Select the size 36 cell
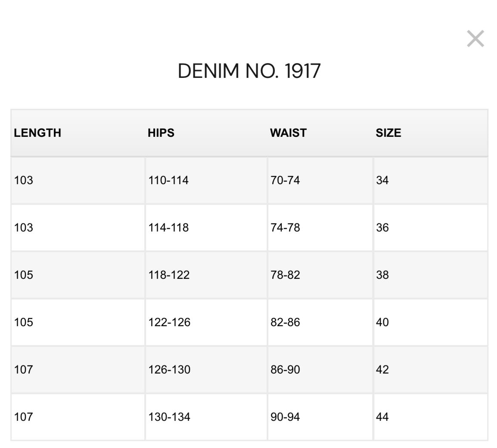The height and width of the screenshot is (448, 497). click(x=382, y=228)
